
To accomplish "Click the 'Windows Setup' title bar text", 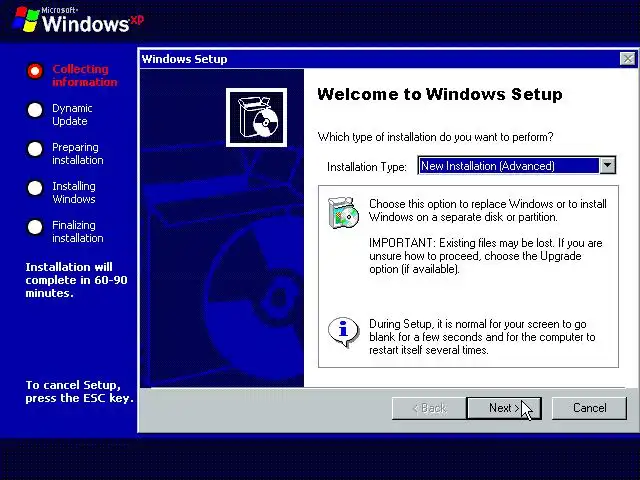I will coord(184,59).
